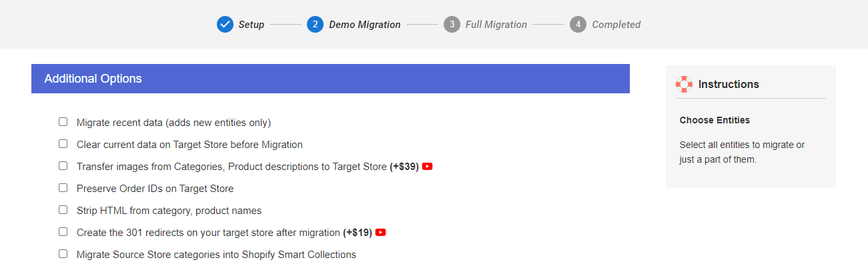868x278 pixels.
Task: Enable Migrate recent data checkbox
Action: pos(63,122)
